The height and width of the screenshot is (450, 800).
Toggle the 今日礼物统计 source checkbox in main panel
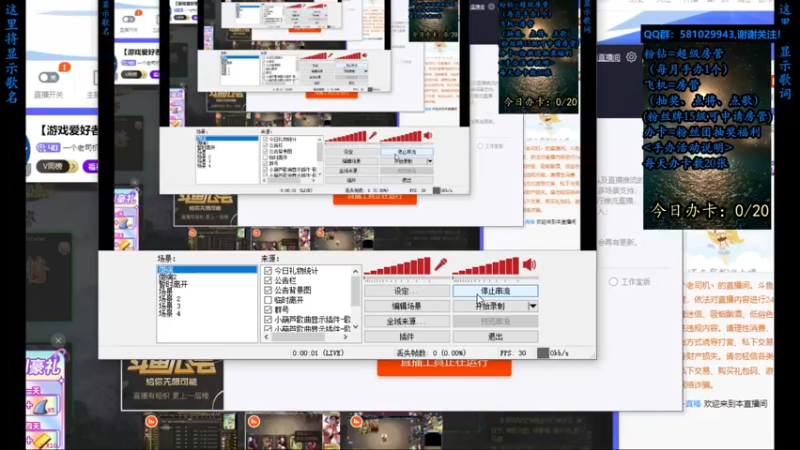(268, 271)
